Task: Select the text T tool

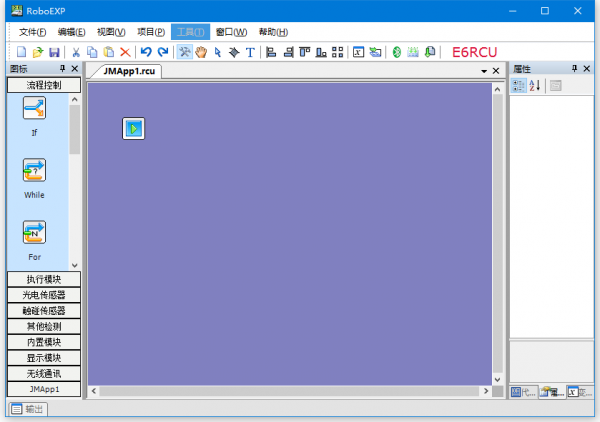Action: pos(249,52)
